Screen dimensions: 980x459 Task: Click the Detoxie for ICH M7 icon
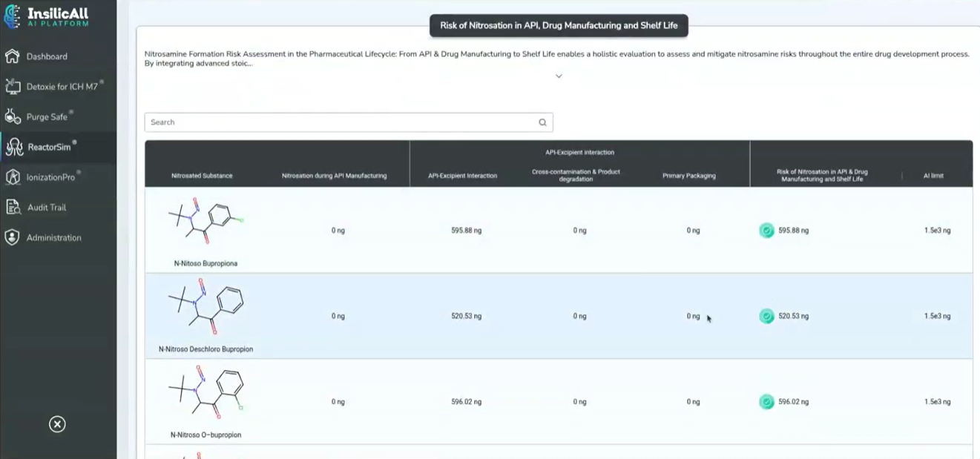click(x=12, y=87)
